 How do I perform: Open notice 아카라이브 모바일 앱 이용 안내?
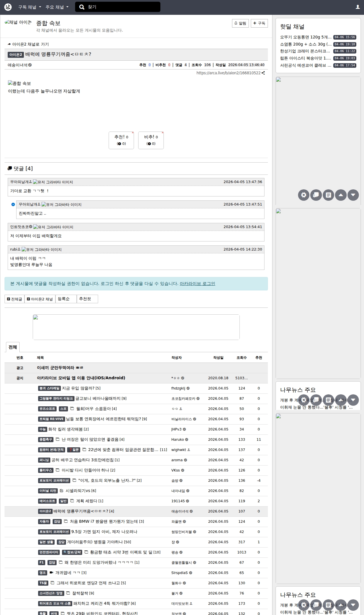[81, 378]
